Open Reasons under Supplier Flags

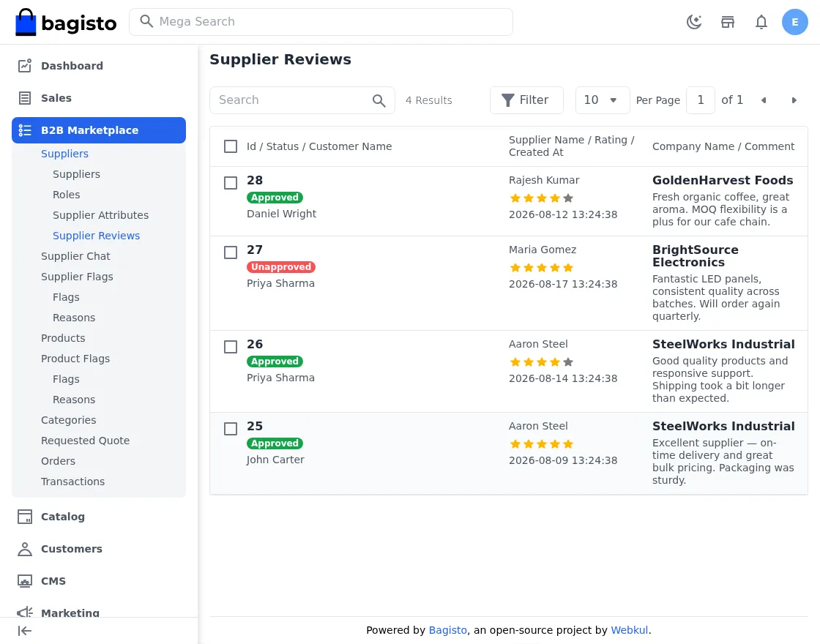click(74, 318)
